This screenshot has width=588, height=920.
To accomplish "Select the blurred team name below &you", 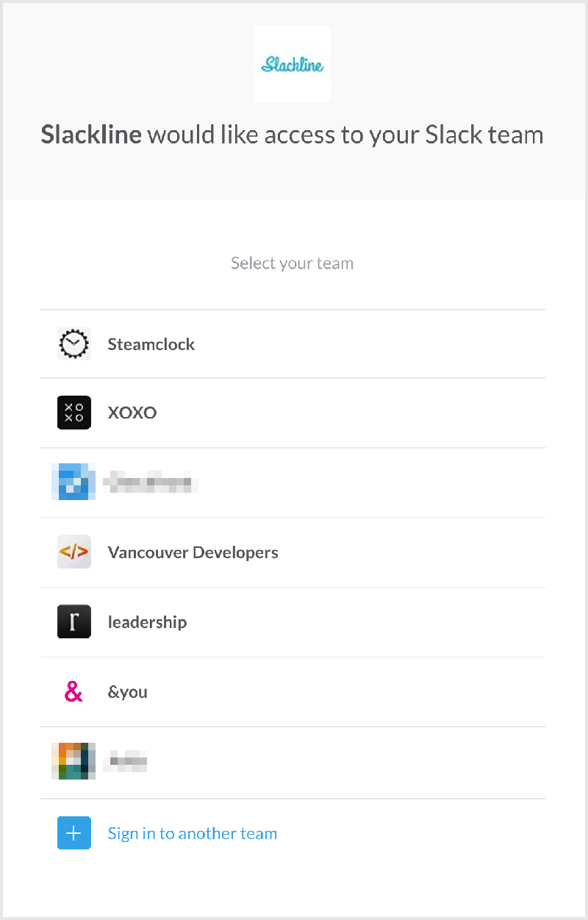I will click(128, 761).
